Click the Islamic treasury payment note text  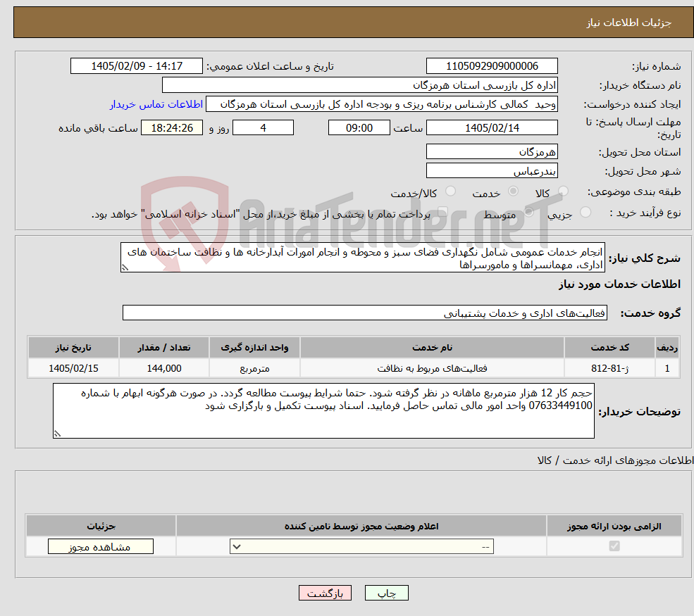tap(261, 215)
